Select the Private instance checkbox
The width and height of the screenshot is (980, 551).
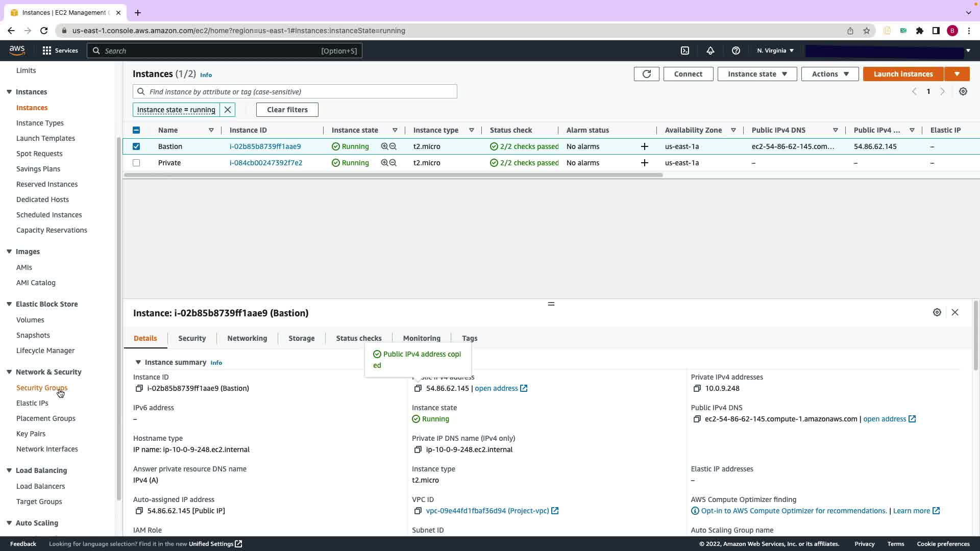tap(136, 163)
